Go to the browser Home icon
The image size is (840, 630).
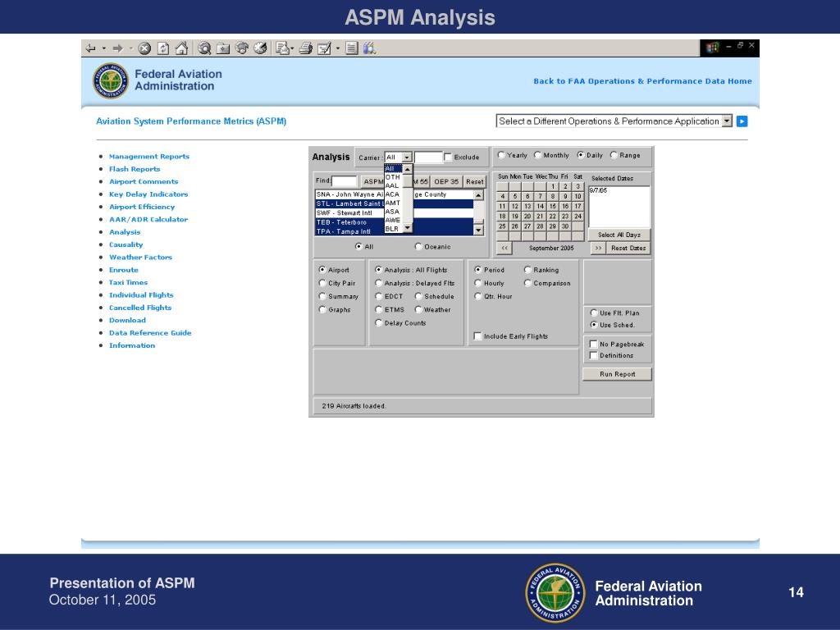[x=181, y=48]
